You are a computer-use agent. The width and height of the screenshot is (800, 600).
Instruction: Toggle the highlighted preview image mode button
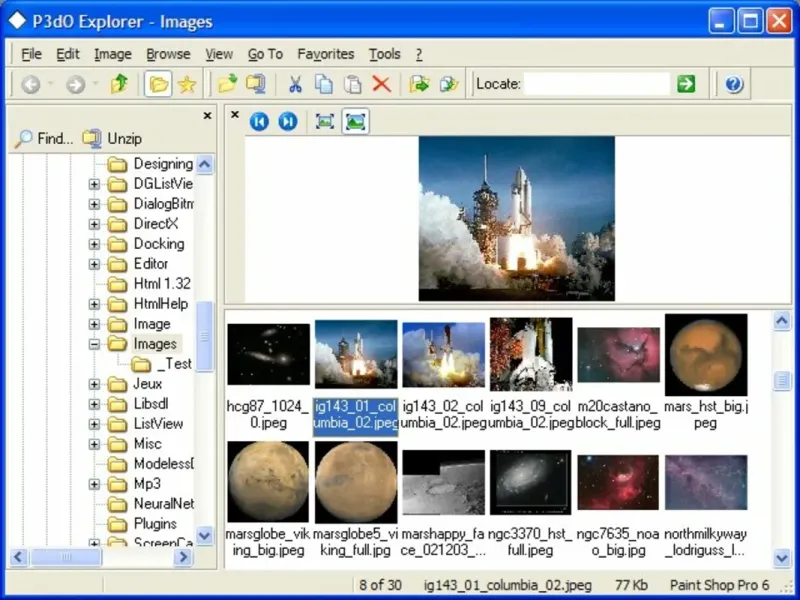355,121
